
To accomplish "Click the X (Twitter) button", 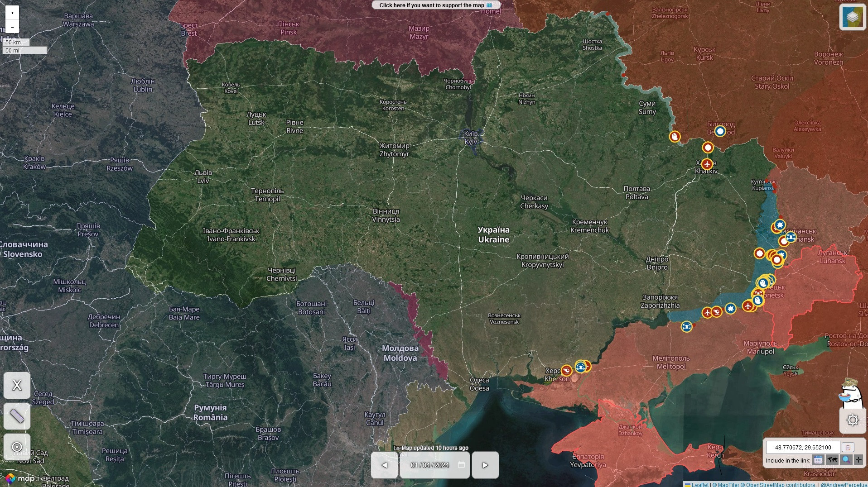I will (x=17, y=385).
